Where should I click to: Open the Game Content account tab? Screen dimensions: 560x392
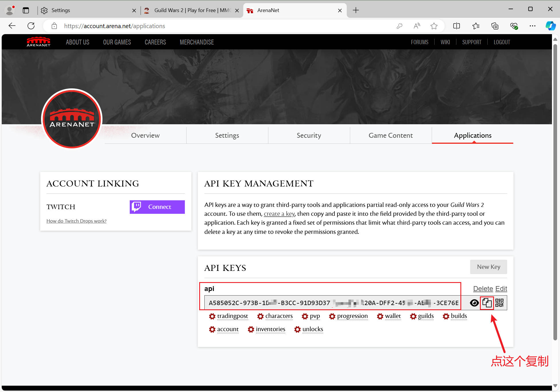391,135
